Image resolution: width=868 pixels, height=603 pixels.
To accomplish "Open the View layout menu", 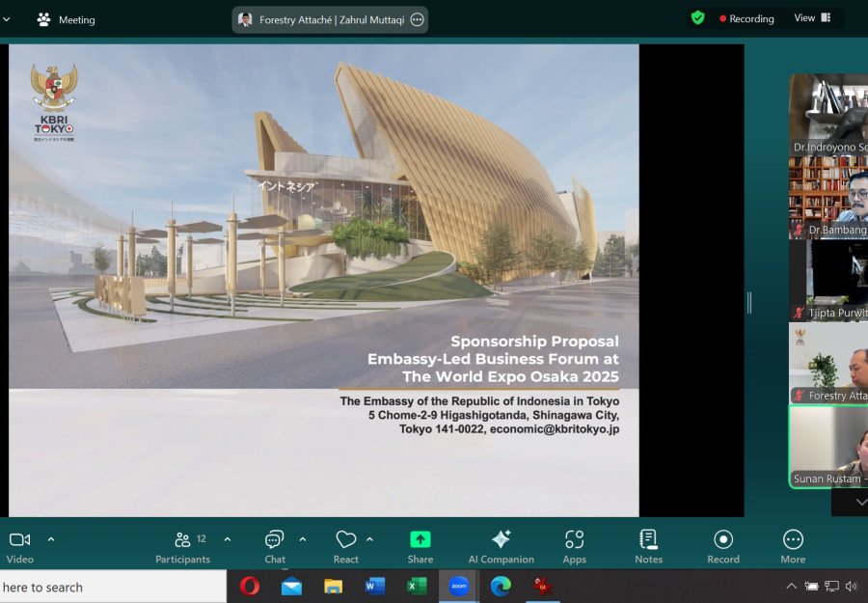I will click(x=812, y=18).
